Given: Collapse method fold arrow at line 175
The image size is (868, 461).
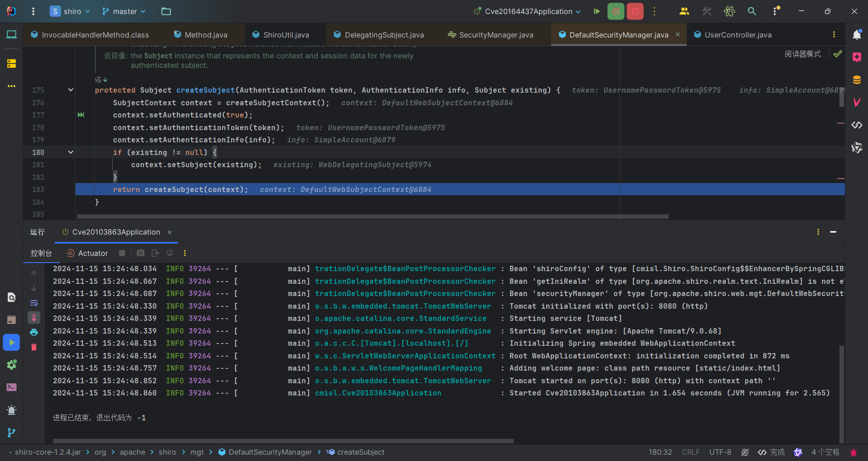Looking at the screenshot, I should [71, 90].
